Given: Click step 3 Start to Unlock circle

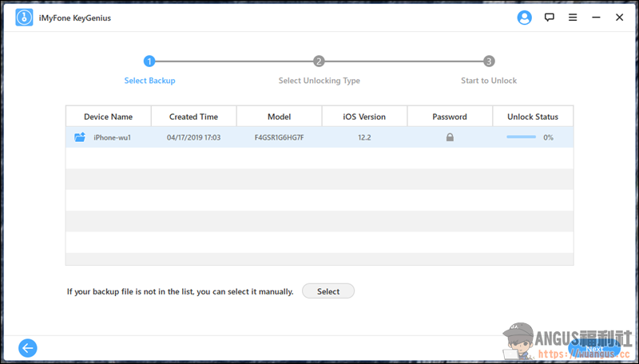Looking at the screenshot, I should (x=489, y=61).
